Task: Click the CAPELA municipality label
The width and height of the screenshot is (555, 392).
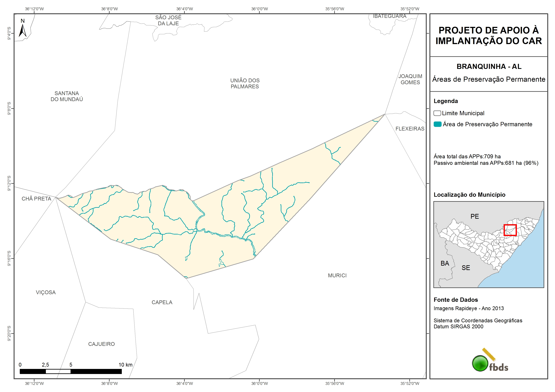Action: 162,302
